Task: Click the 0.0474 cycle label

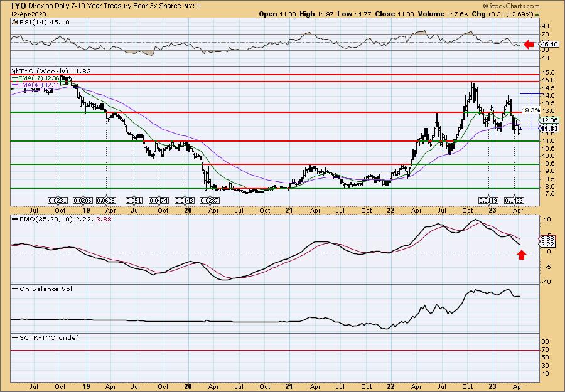Action: (x=159, y=200)
